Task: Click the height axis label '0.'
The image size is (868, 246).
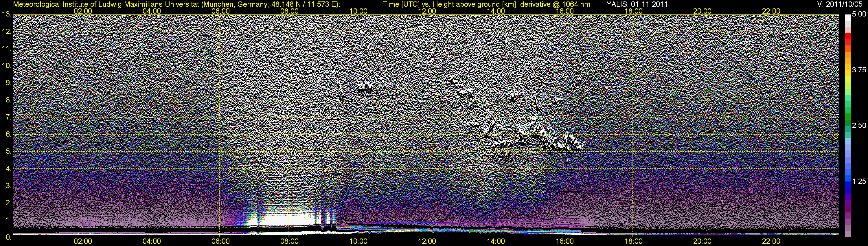Action: coord(8,237)
